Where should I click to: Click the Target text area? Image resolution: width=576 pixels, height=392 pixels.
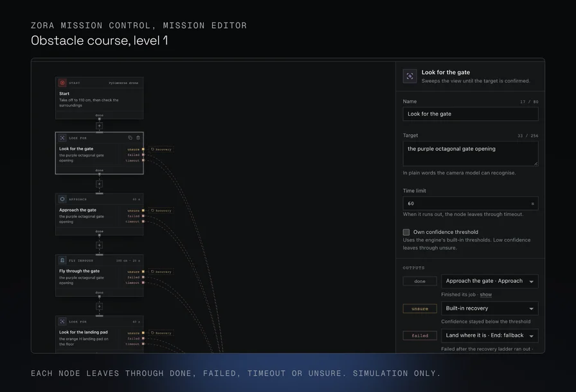point(471,154)
